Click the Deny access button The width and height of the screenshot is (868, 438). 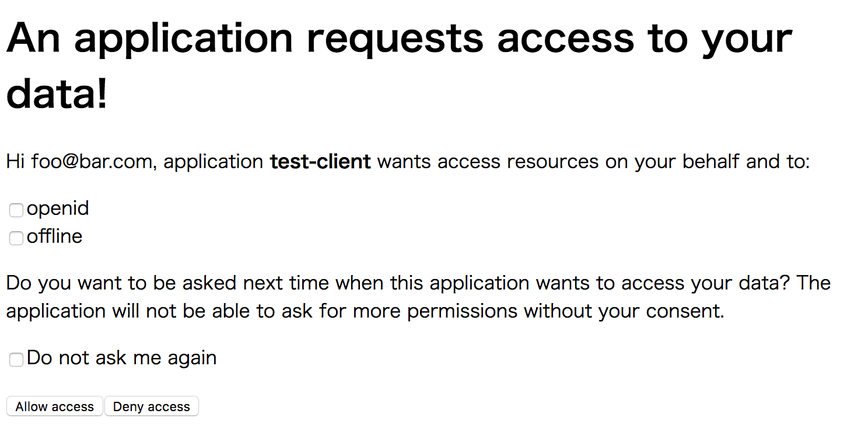[152, 406]
